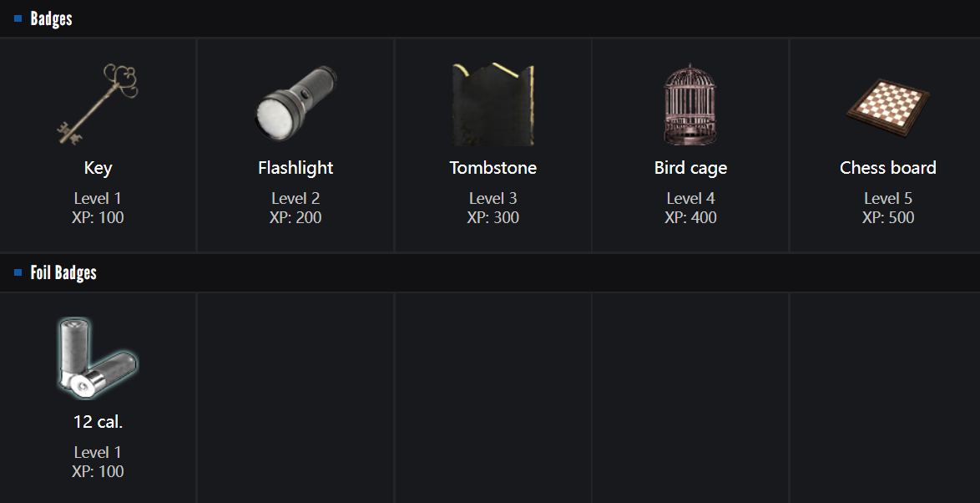Click the 12 cal. badge name

point(98,422)
